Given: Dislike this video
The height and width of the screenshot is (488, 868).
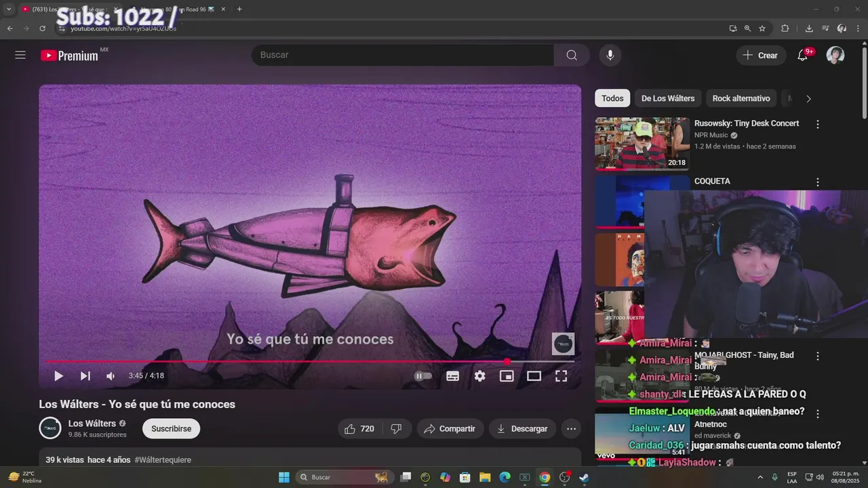Looking at the screenshot, I should (397, 428).
